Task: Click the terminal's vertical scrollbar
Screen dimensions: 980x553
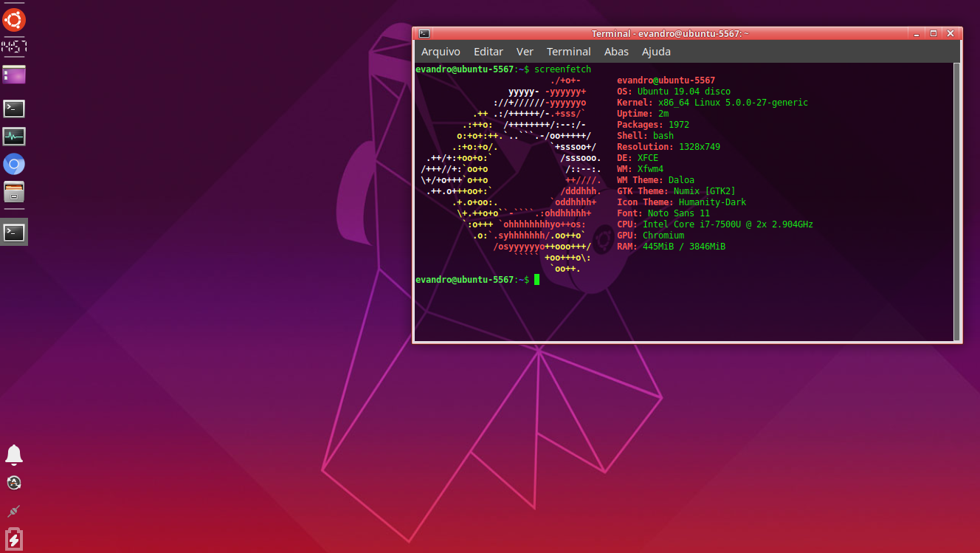Action: click(x=956, y=201)
